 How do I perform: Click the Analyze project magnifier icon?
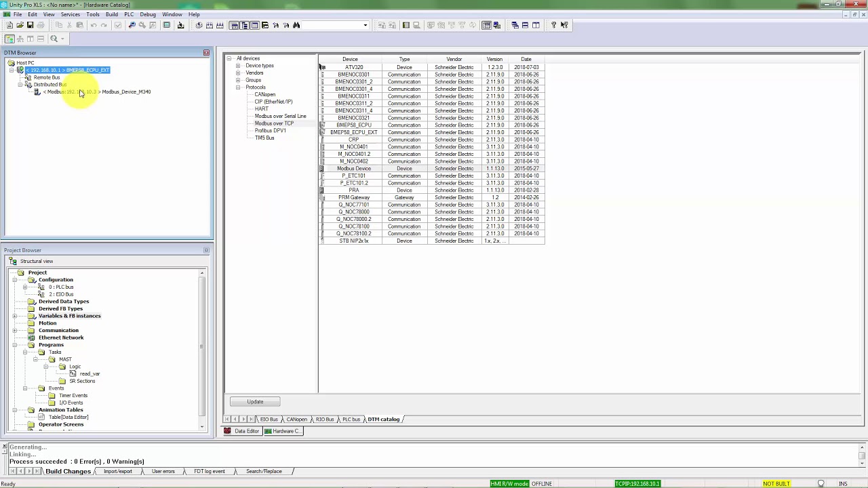coord(132,25)
